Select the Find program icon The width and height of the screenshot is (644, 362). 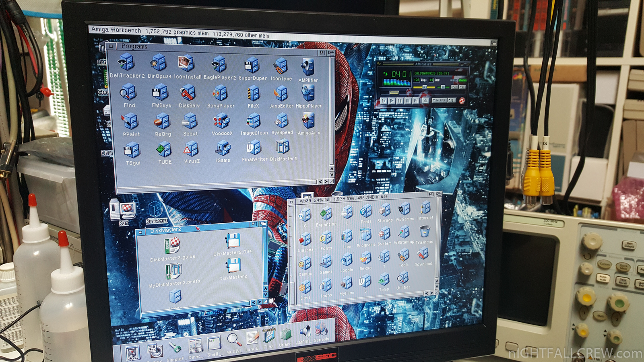coord(128,93)
